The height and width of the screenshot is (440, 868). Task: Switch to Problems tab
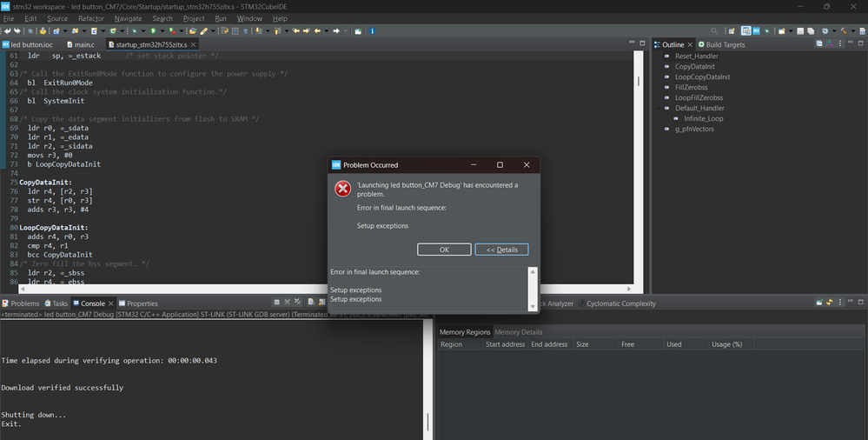[21, 303]
